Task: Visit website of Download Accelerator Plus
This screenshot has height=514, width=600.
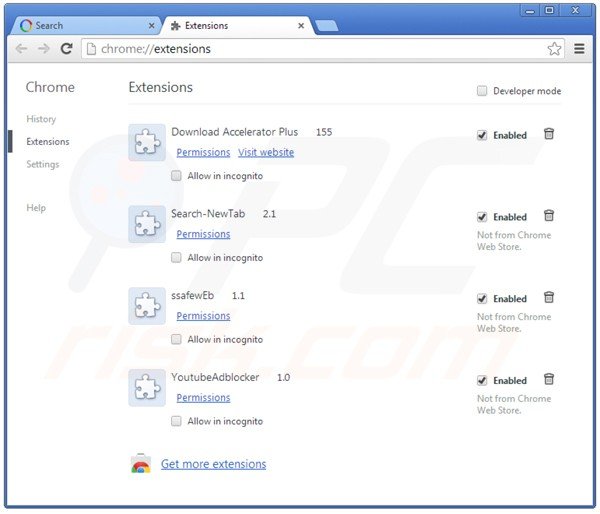Action: click(266, 152)
